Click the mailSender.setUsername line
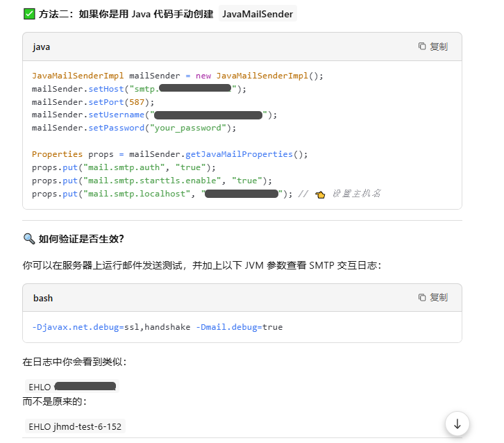The height and width of the screenshot is (443, 504). 154,115
